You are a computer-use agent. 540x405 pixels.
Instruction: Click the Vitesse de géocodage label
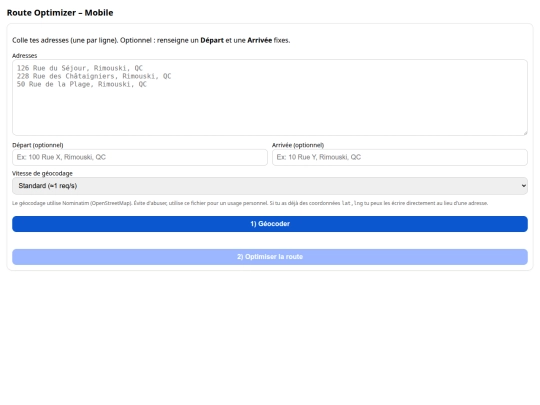click(x=42, y=173)
